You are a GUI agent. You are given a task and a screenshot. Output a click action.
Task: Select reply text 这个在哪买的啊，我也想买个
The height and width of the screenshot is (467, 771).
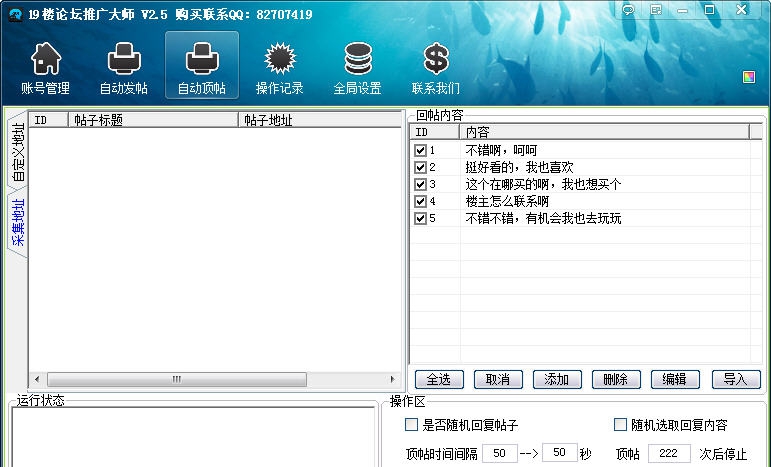coord(543,184)
